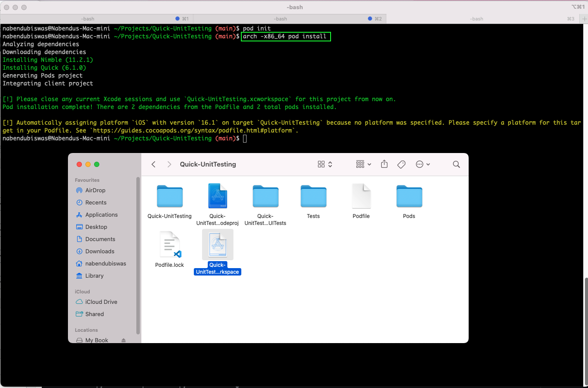The image size is (588, 388).
Task: Click the 'Installing Nimble (11.2.1)' terminal line
Action: coord(48,60)
